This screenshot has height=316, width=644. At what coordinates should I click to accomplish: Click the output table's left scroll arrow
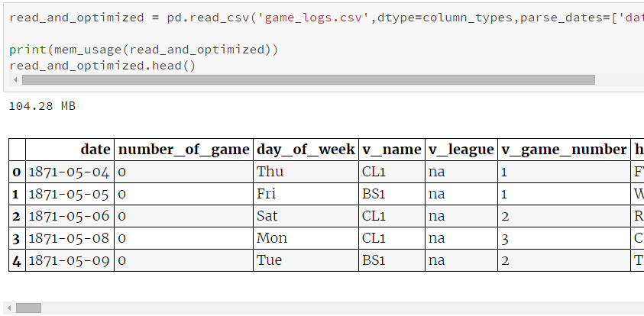pos(9,308)
